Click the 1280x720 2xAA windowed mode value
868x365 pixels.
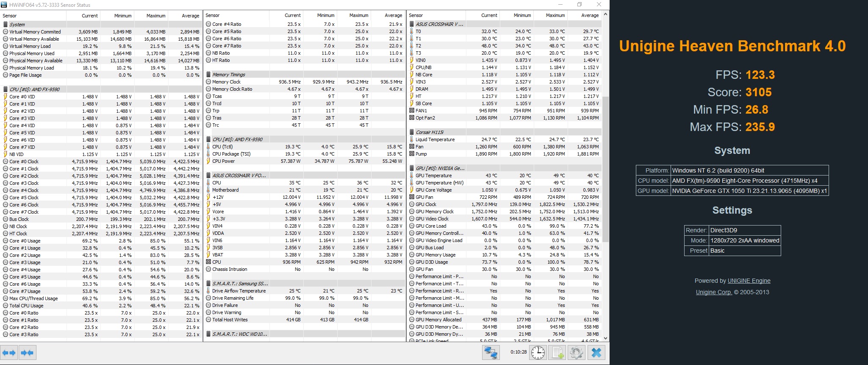point(744,240)
